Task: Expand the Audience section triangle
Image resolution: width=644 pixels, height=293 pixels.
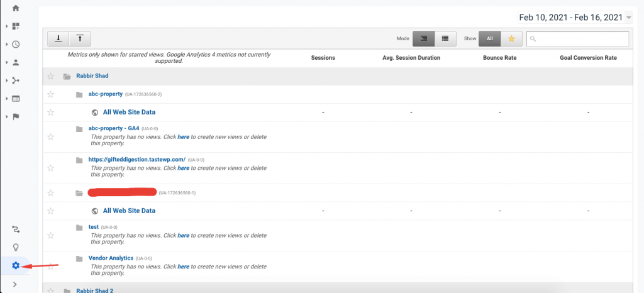Action: 7,62
